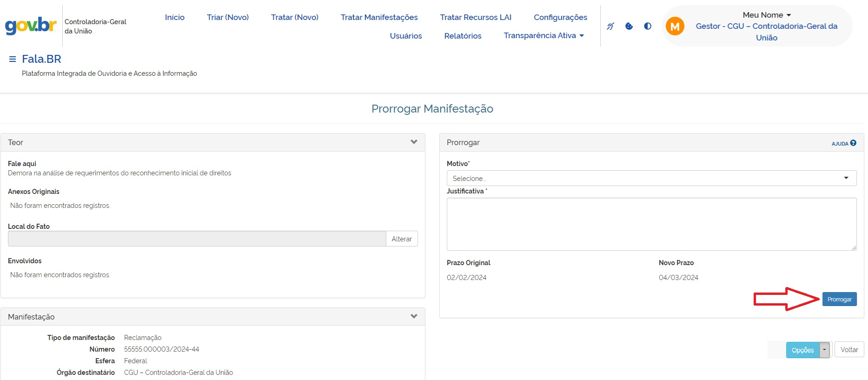Expand the Transparência Ativa menu
868x380 pixels.
point(543,36)
